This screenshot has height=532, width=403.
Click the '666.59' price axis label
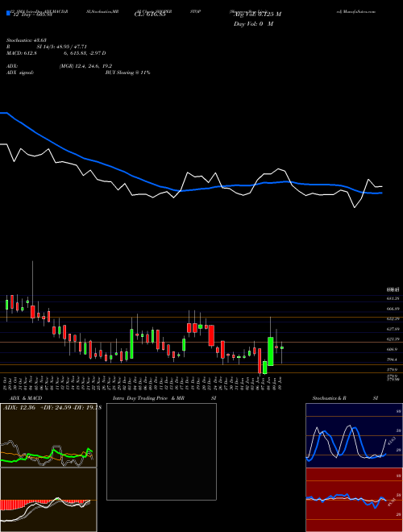(x=393, y=309)
